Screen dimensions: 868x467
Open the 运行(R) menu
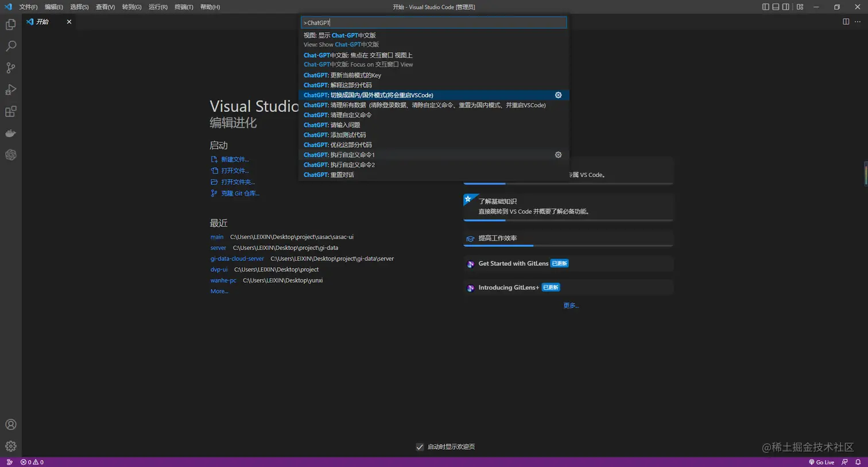point(158,7)
